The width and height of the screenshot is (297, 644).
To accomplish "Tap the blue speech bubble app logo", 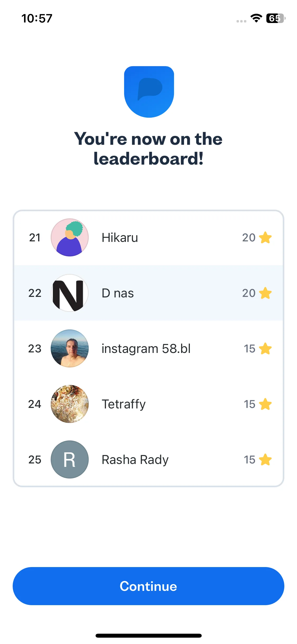I will 149,92.
